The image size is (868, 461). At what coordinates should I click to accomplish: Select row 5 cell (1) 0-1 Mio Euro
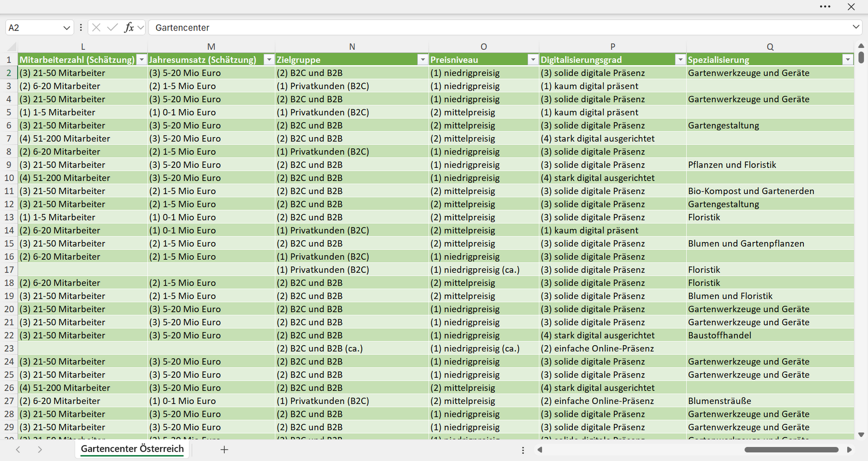coord(211,112)
